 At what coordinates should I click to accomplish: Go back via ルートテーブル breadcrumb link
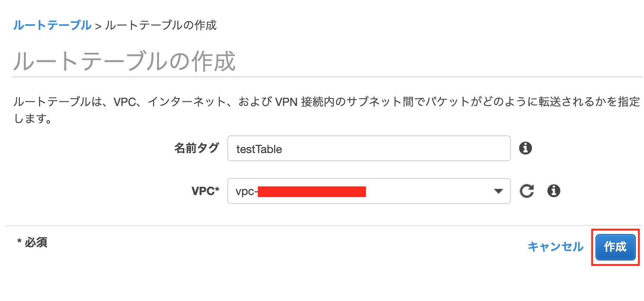pyautogui.click(x=52, y=25)
